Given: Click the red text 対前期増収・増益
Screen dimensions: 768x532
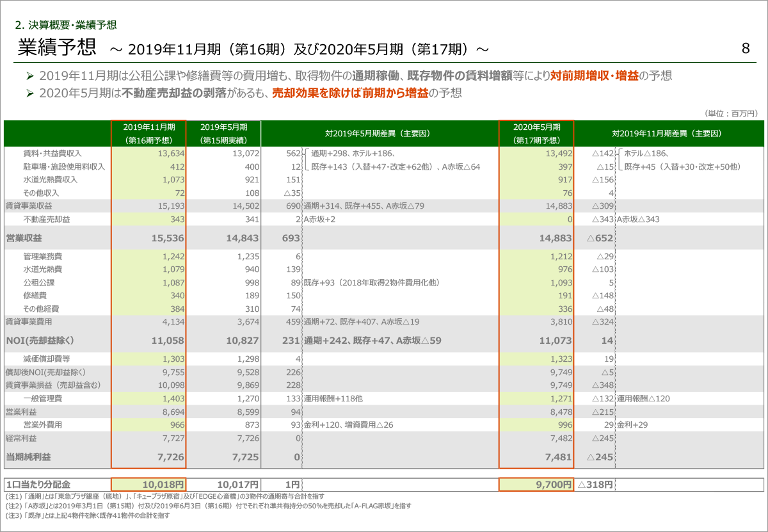Looking at the screenshot, I should click(595, 76).
